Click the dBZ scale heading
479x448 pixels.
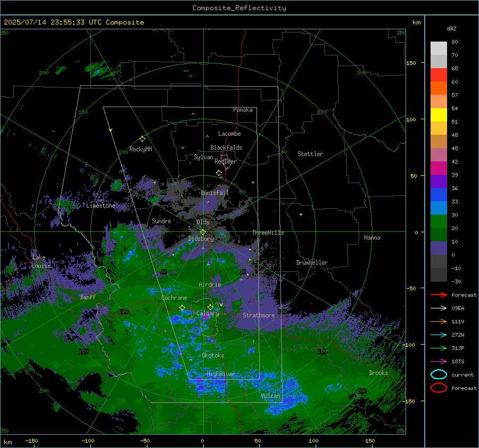tap(451, 28)
